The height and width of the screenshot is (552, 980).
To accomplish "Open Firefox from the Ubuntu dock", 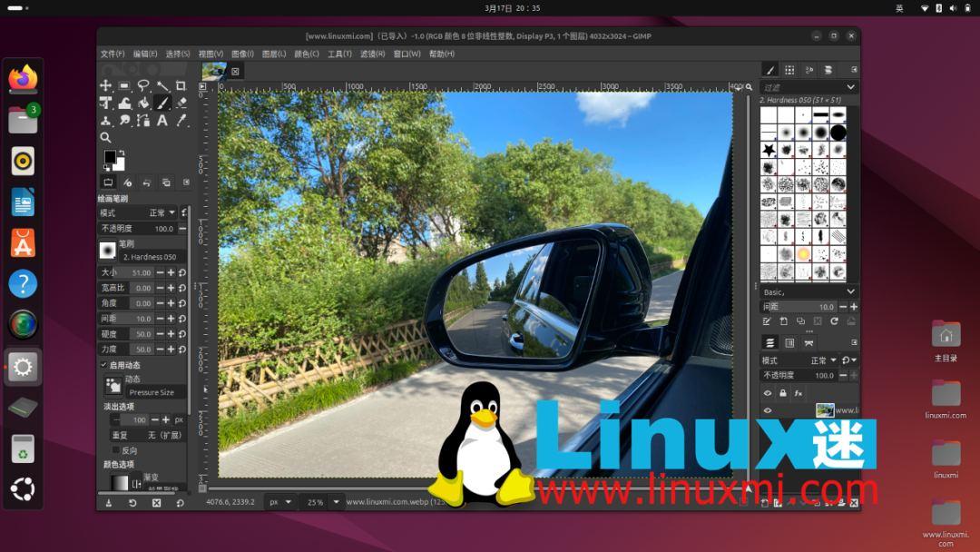I will [x=23, y=78].
